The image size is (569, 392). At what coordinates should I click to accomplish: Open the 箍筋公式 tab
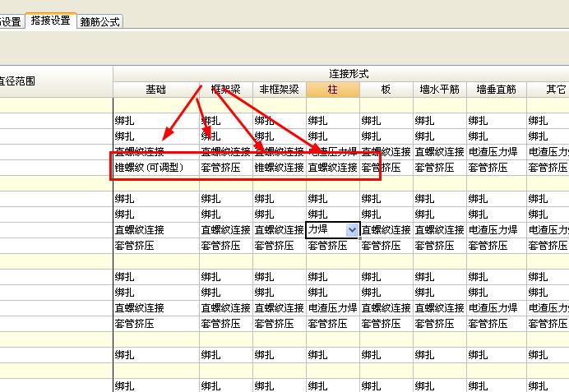tap(99, 21)
